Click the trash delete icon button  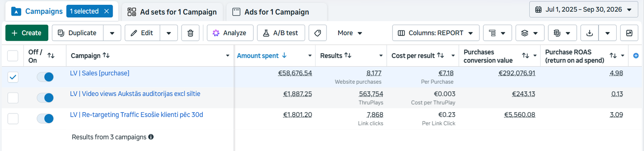click(190, 33)
